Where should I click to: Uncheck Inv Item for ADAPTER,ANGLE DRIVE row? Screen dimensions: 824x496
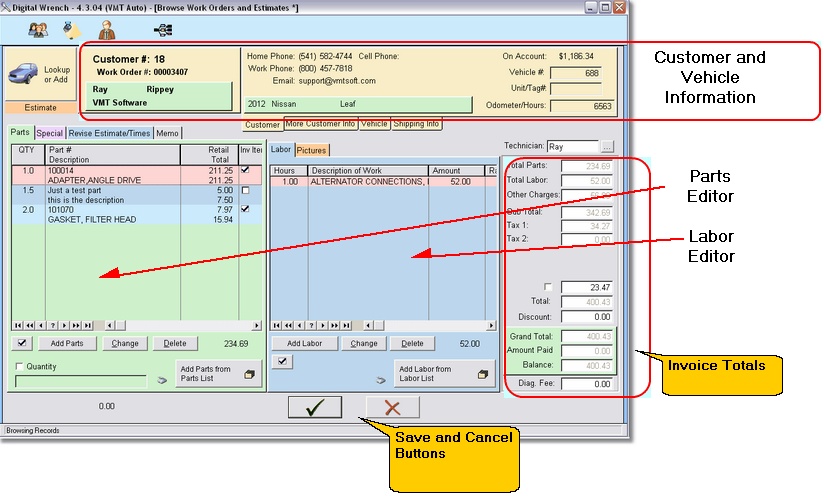pos(245,170)
